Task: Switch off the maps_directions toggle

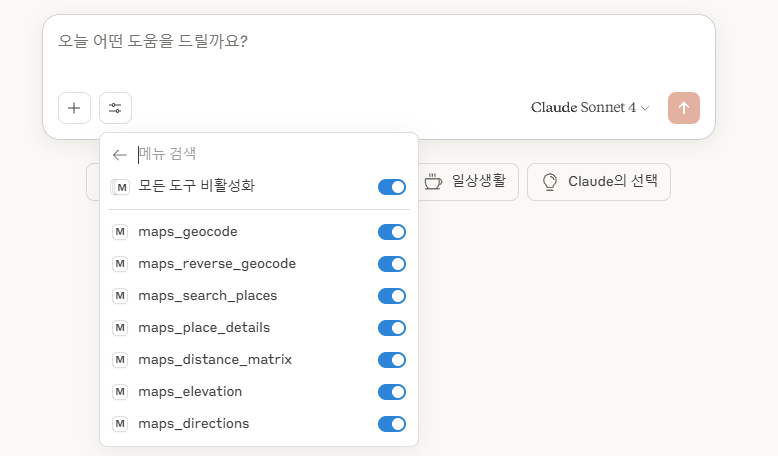Action: click(391, 424)
